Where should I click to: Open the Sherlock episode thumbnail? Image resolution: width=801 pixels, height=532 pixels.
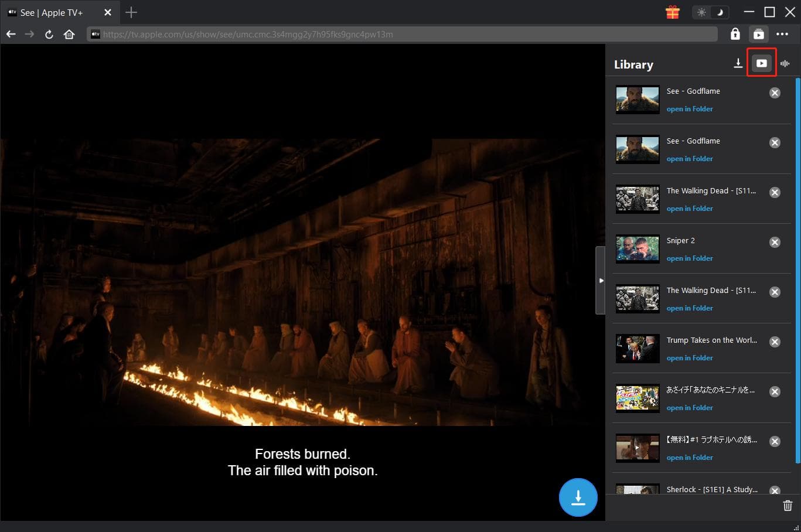[x=637, y=492]
